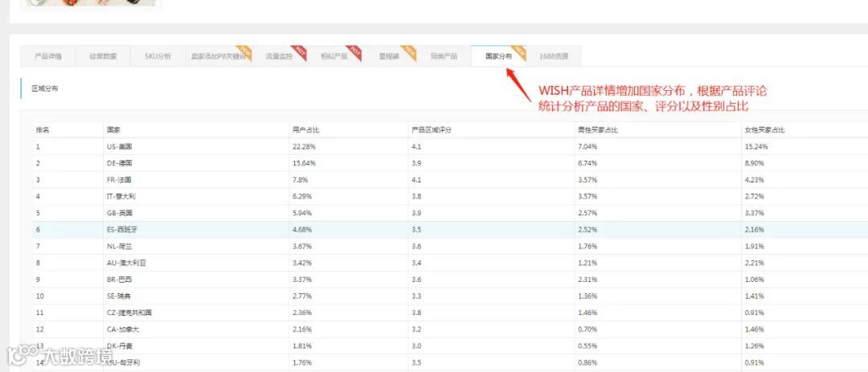
Task: Select the NL-荷兰 country cell
Action: pyautogui.click(x=120, y=247)
